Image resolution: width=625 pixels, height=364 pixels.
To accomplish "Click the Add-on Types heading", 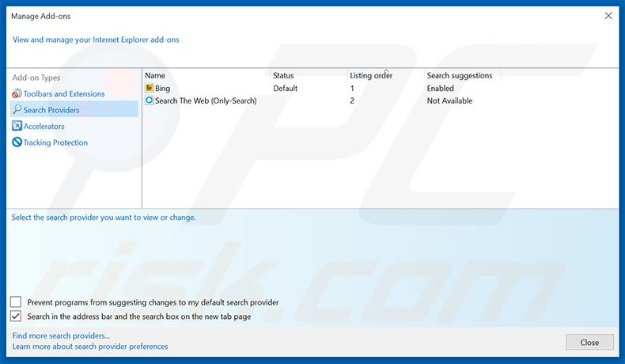I will coord(36,78).
